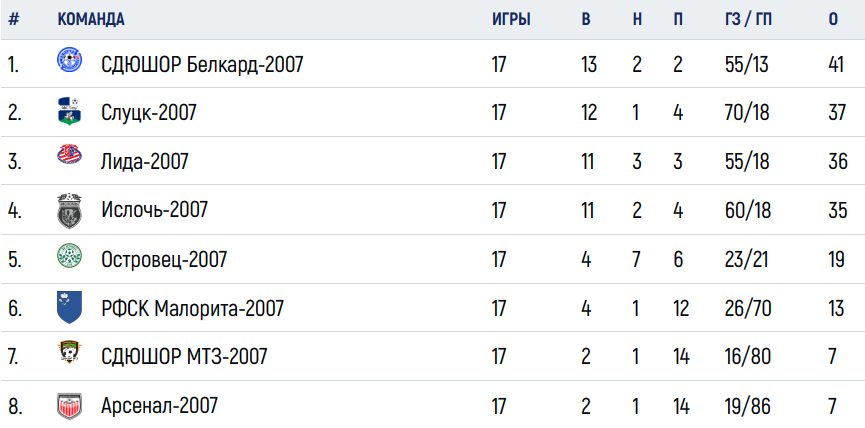Open the Островец-2007 team link
This screenshot has width=865, height=428.
tap(164, 259)
